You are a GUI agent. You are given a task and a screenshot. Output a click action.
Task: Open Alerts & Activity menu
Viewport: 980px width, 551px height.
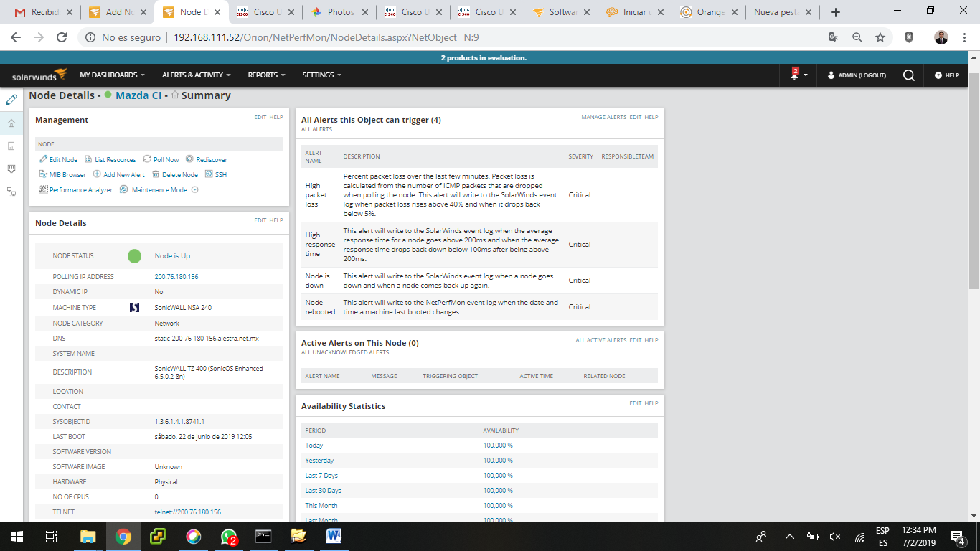pyautogui.click(x=196, y=75)
